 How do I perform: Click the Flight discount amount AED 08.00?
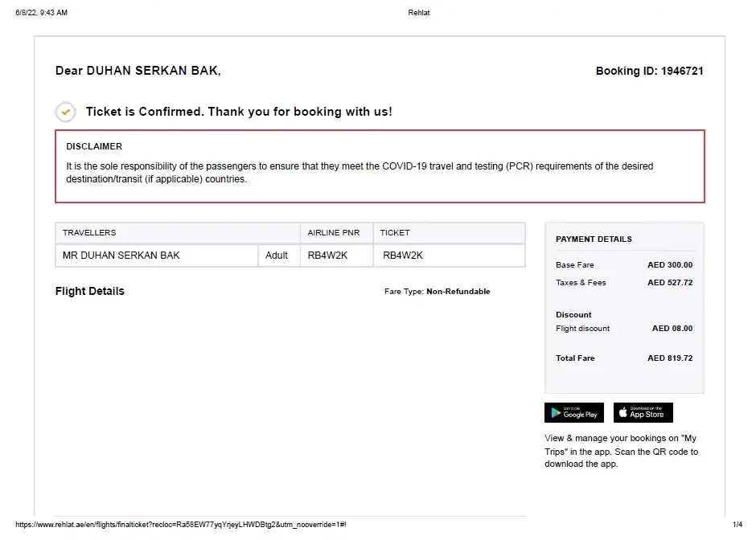(672, 329)
